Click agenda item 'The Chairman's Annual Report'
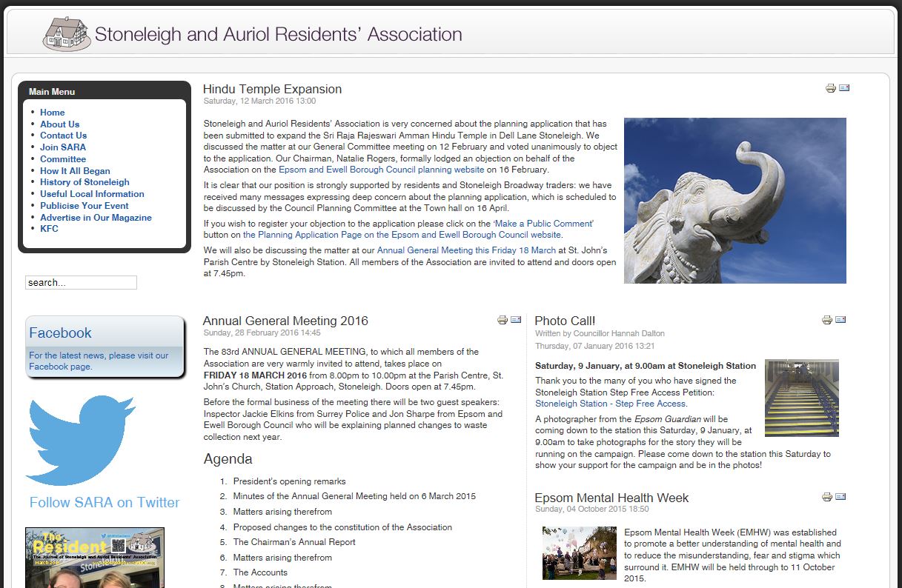Image resolution: width=902 pixels, height=588 pixels. click(x=294, y=542)
